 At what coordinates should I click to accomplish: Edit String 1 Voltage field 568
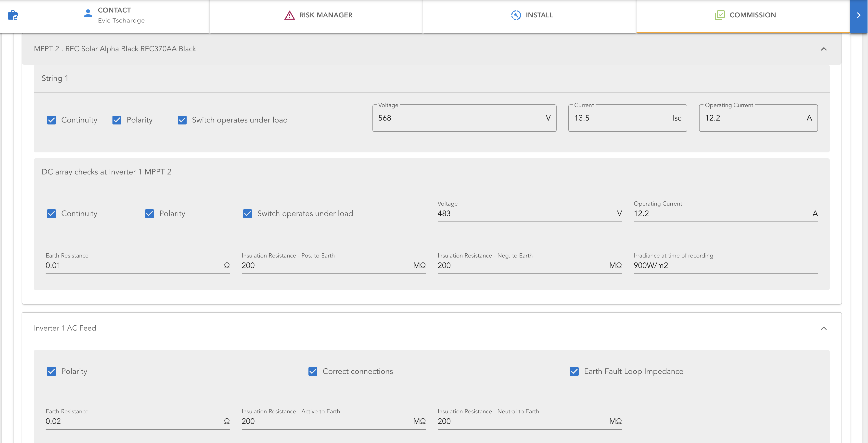[464, 118]
